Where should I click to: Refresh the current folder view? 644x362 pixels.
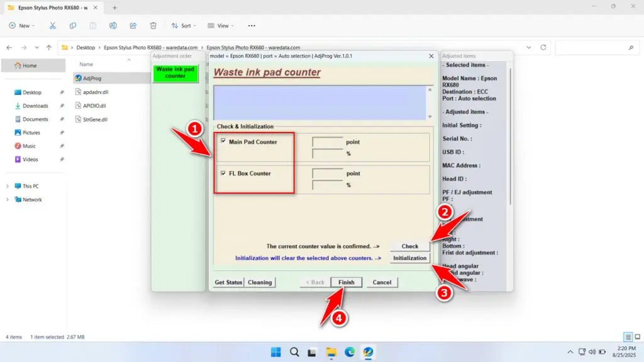click(543, 47)
